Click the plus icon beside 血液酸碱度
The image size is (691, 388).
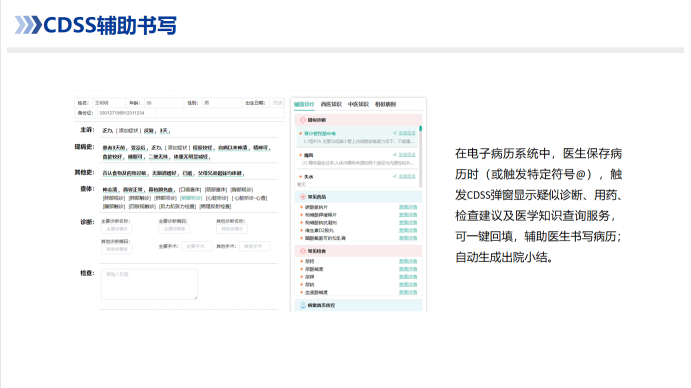pos(301,292)
